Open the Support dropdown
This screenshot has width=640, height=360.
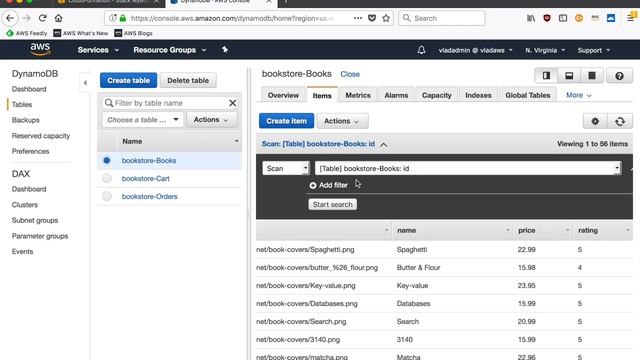[594, 50]
